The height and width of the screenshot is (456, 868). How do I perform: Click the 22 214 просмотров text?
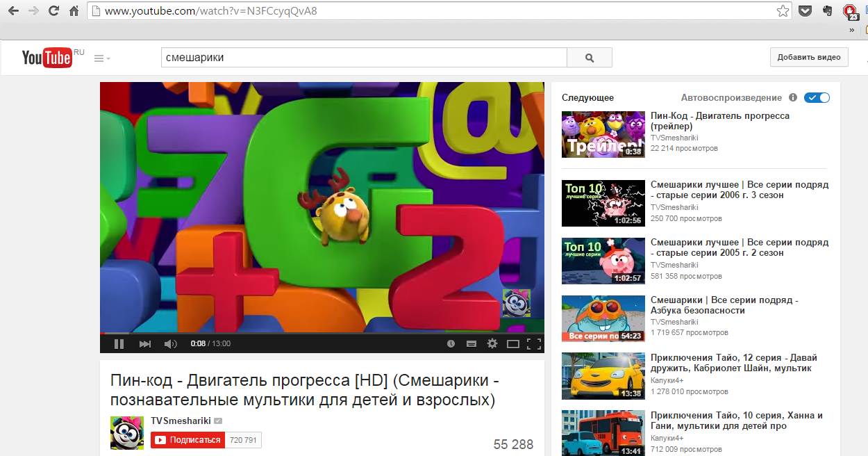tap(684, 149)
